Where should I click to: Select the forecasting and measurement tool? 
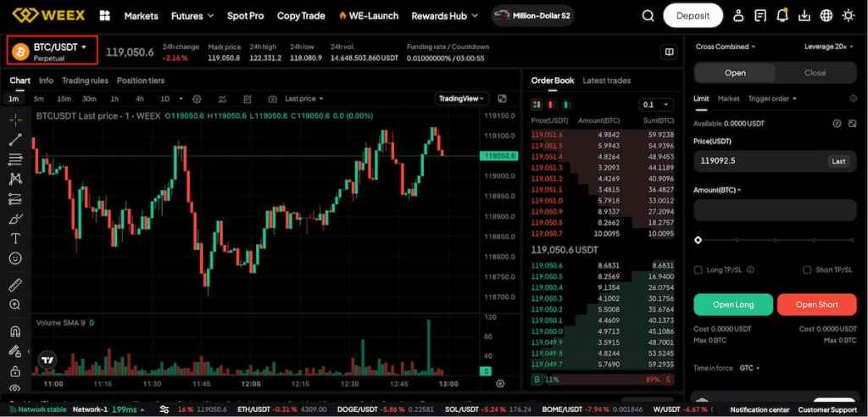(x=15, y=199)
